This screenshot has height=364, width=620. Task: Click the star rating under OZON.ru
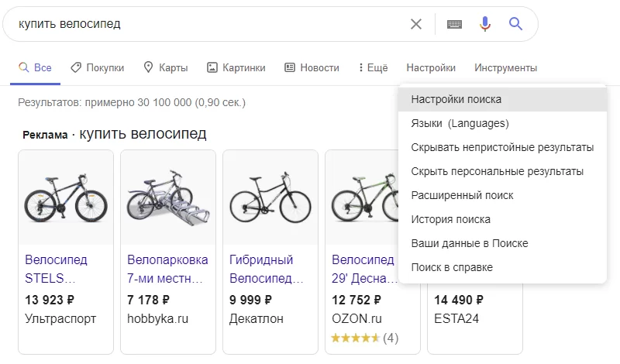click(x=355, y=338)
